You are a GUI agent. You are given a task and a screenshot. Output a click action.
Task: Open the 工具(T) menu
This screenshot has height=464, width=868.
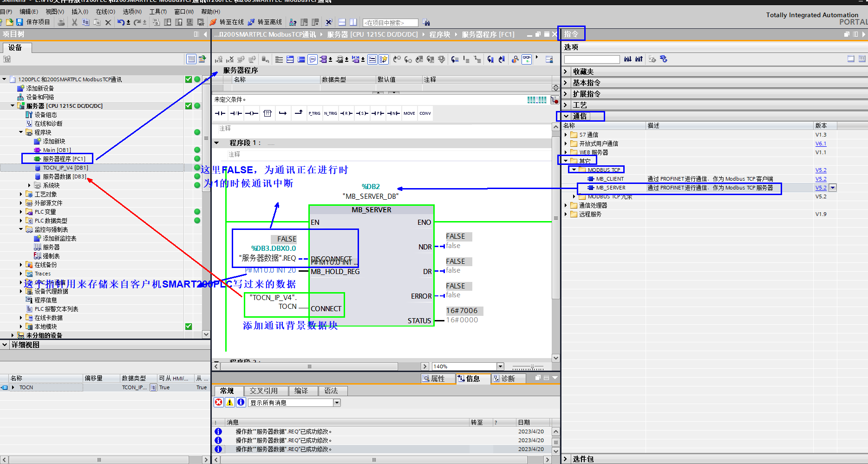(158, 12)
